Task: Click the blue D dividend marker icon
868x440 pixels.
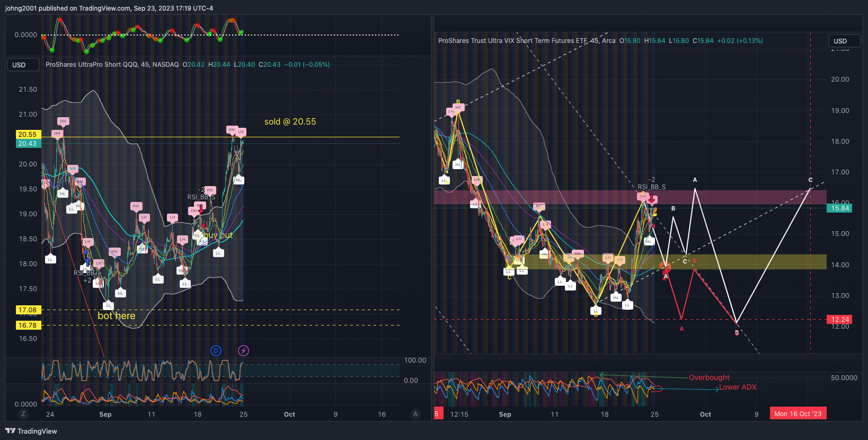Action: coord(216,350)
